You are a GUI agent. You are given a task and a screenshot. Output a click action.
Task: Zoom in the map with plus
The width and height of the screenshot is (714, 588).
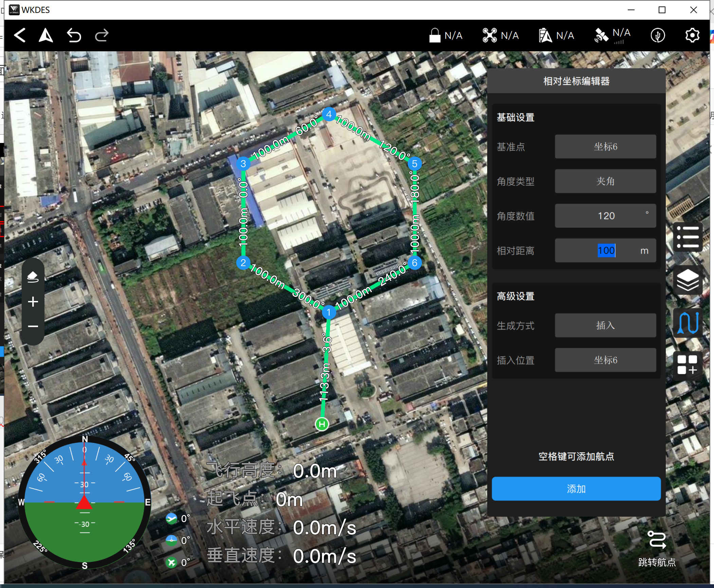(33, 302)
